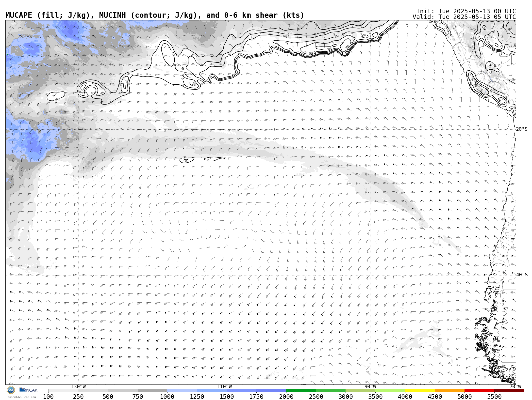Click the colorbar tick label 2500
The image size is (532, 400).
click(x=316, y=397)
